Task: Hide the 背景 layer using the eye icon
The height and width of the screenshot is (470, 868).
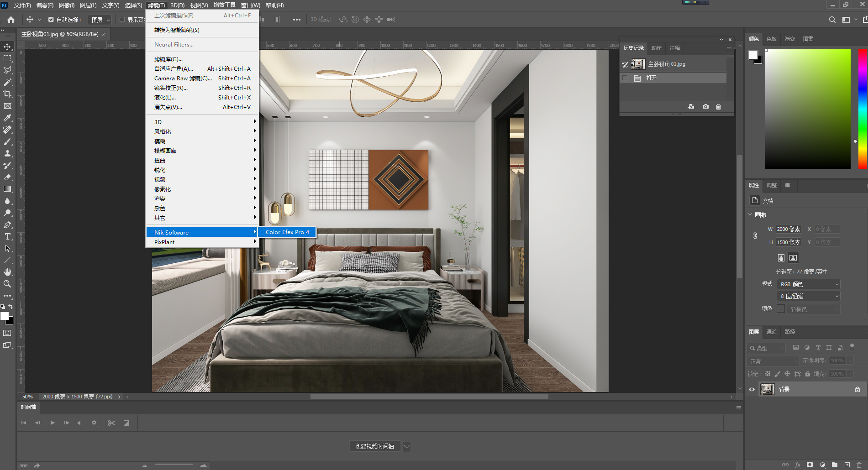Action: pyautogui.click(x=752, y=389)
